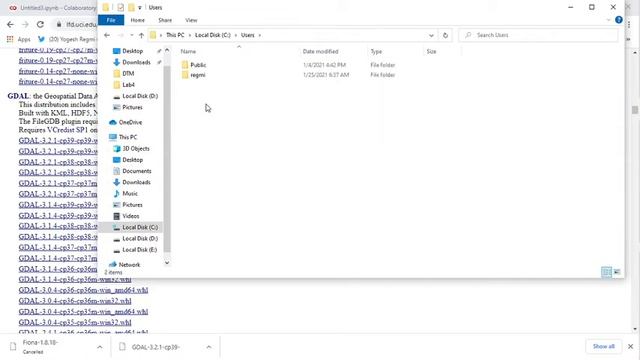Expand chevron after This PC in breadcrumb
This screenshot has width=640, height=360.
coord(190,36)
